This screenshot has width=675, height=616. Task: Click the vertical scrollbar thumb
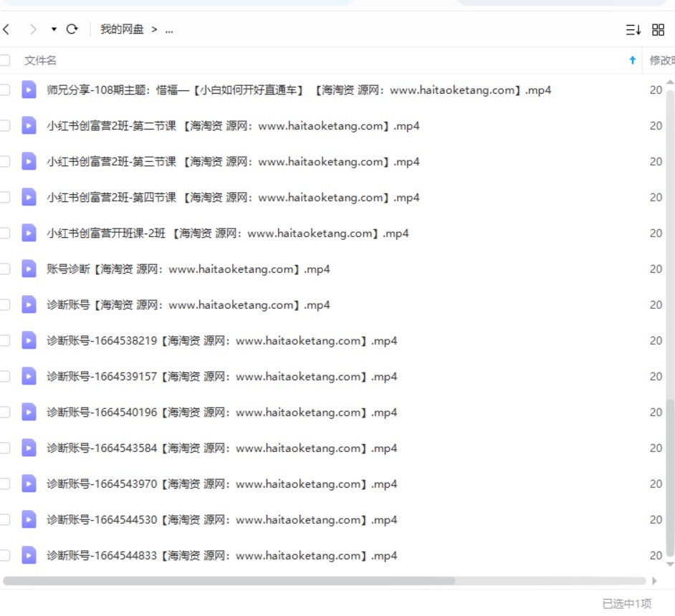(x=670, y=478)
